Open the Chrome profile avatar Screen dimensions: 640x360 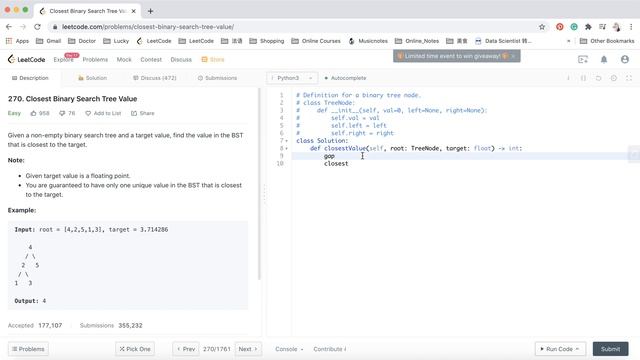616,27
